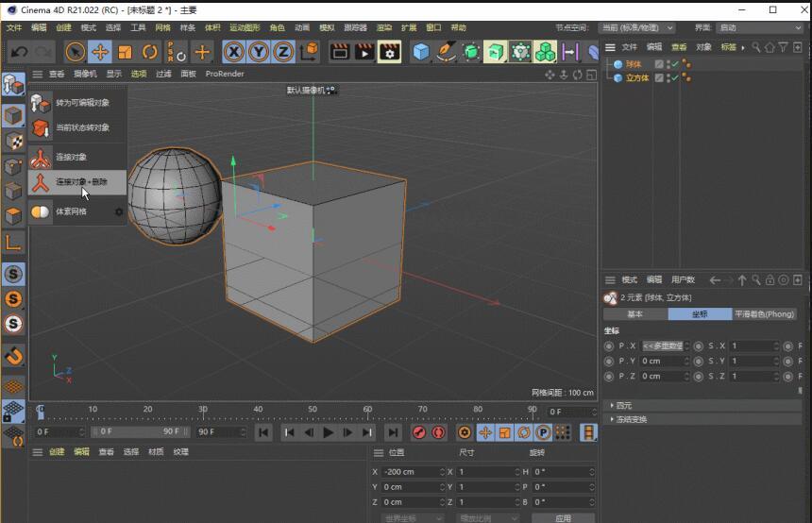Viewport: 812px width, 523px height.
Task: Click the blue cube primitive icon
Action: pyautogui.click(x=421, y=52)
